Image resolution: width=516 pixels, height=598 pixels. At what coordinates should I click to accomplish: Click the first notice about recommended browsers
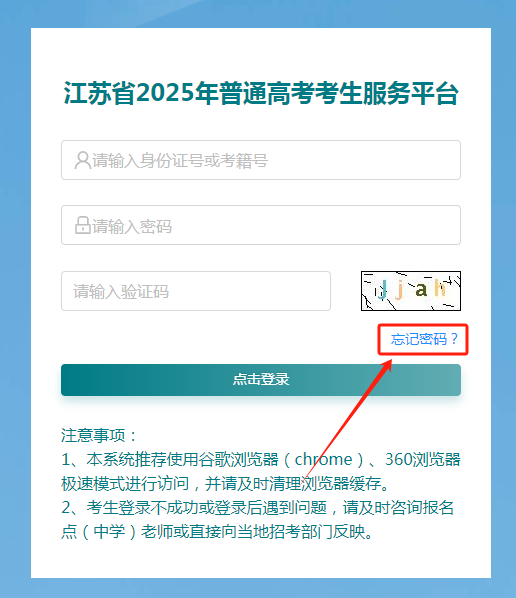261,471
